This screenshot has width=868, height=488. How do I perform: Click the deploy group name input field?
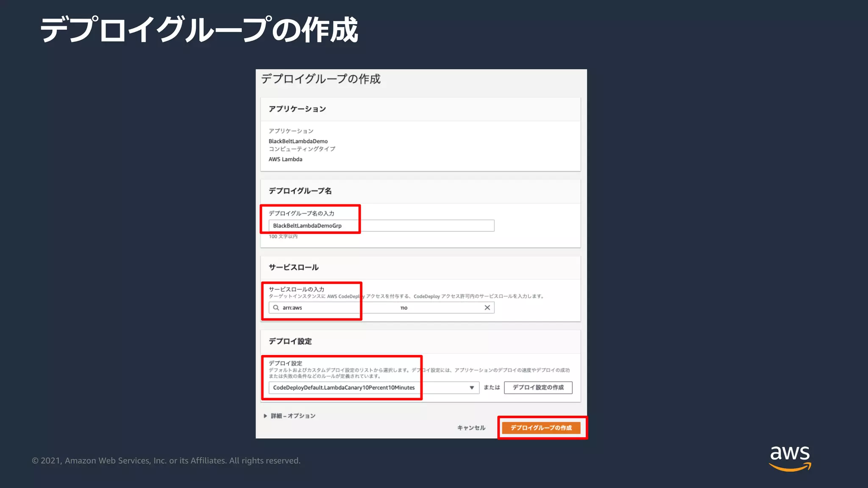381,225
